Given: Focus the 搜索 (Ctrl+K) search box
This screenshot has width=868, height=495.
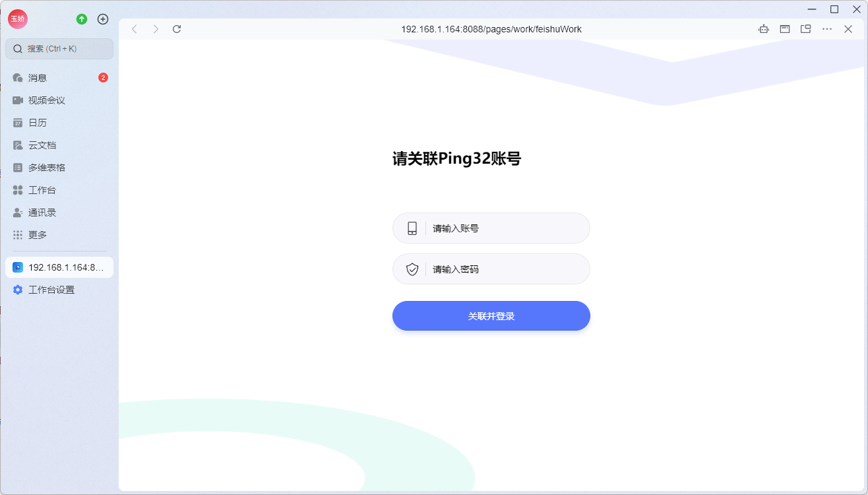Looking at the screenshot, I should point(59,49).
